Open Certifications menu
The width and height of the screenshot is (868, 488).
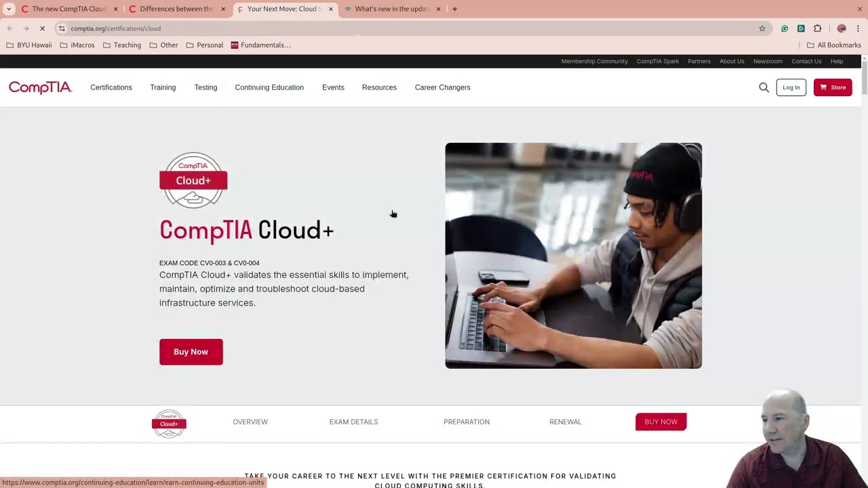(x=111, y=87)
